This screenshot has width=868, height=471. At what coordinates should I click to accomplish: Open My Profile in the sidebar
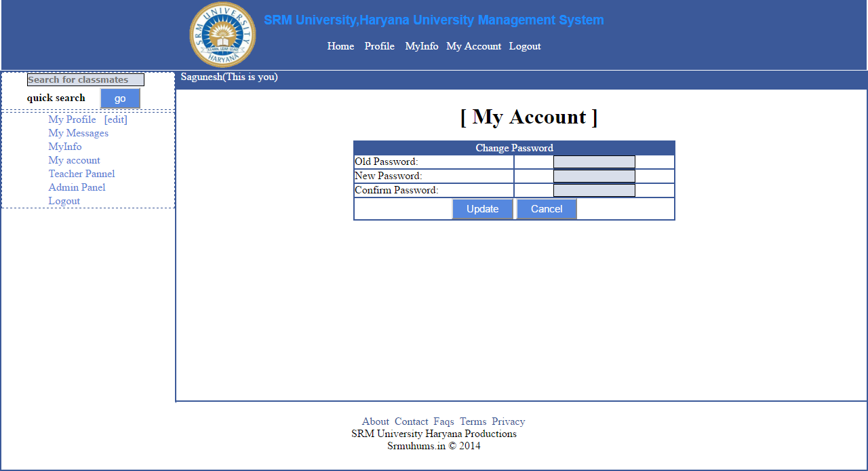click(72, 119)
